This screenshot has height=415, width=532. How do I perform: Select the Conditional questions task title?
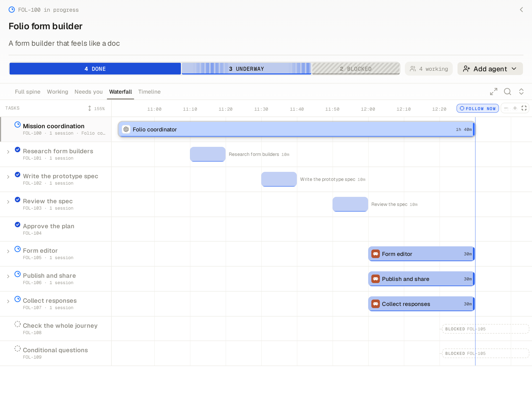pos(55,350)
